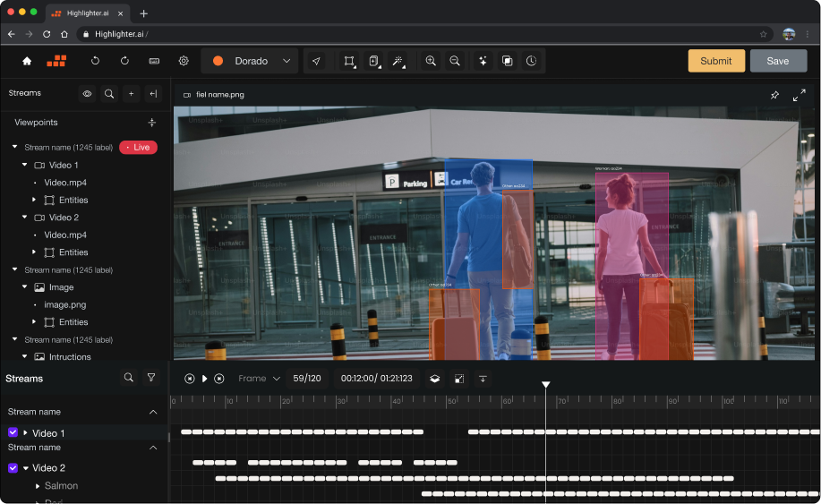Click the orange Dorado color swatch

(218, 61)
